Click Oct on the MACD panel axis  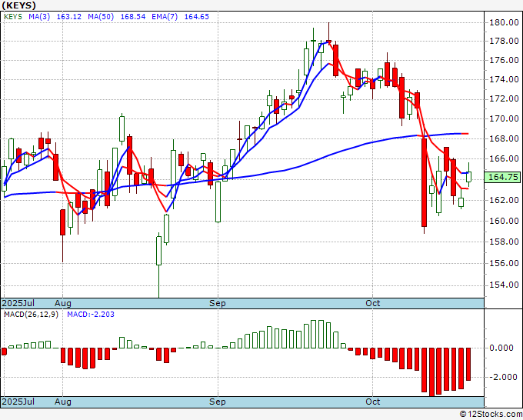[x=372, y=402]
